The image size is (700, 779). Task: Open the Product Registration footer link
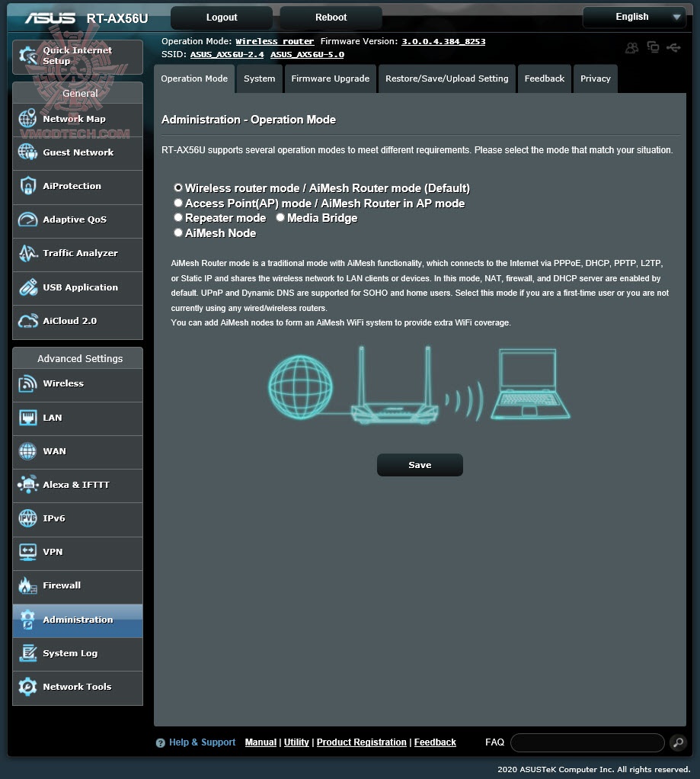pyautogui.click(x=361, y=742)
